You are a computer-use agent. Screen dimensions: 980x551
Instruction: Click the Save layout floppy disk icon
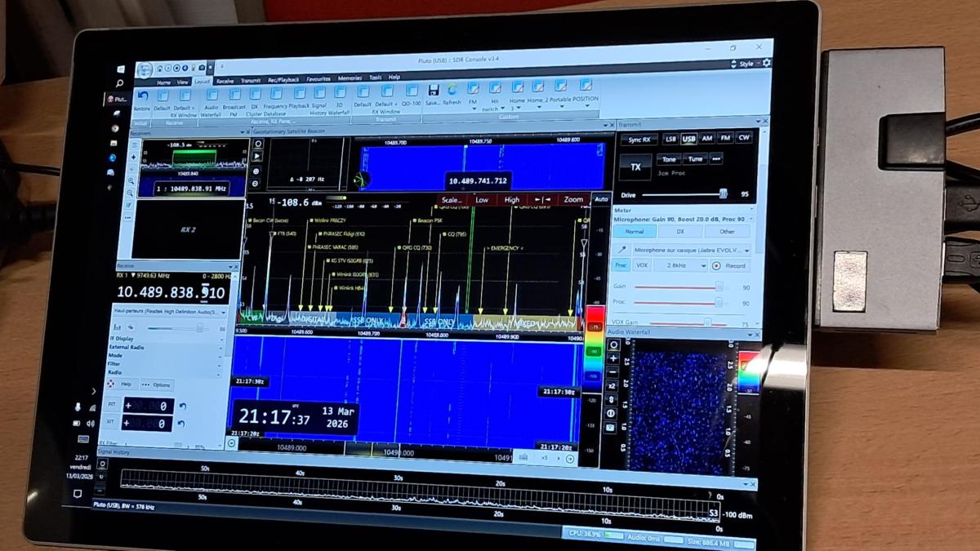[433, 90]
